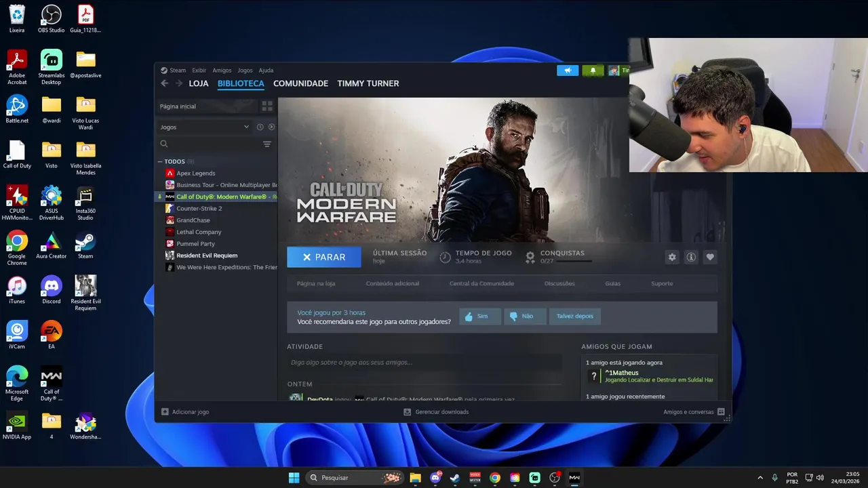Click the Steam forward navigation arrow
Screen dimensions: 868x488
pos(179,83)
